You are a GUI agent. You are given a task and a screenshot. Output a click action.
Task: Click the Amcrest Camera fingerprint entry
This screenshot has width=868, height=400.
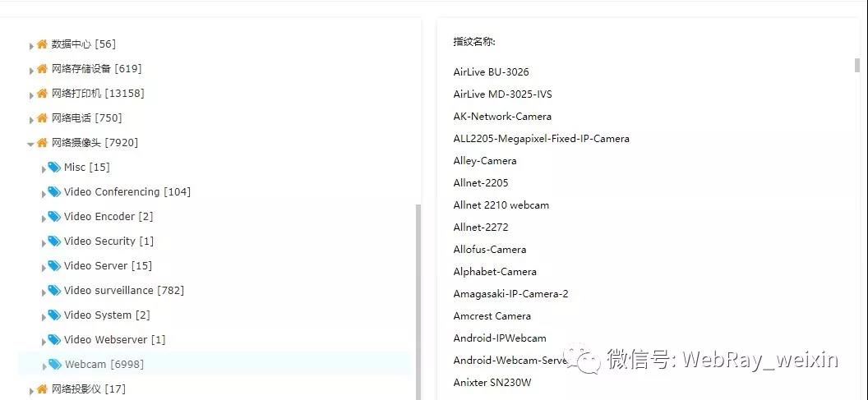pyautogui.click(x=492, y=316)
